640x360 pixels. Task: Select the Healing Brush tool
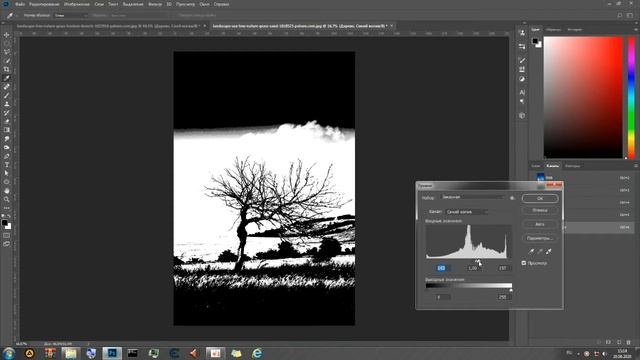pyautogui.click(x=7, y=87)
